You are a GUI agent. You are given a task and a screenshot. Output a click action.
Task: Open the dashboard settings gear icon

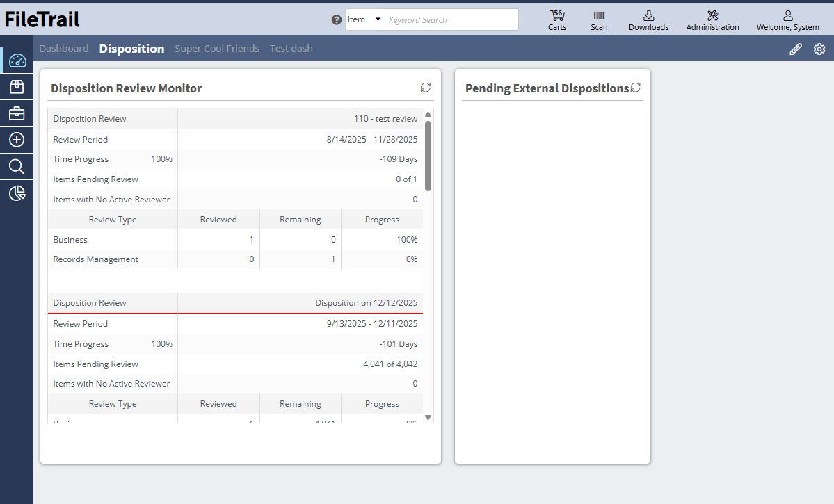[819, 49]
